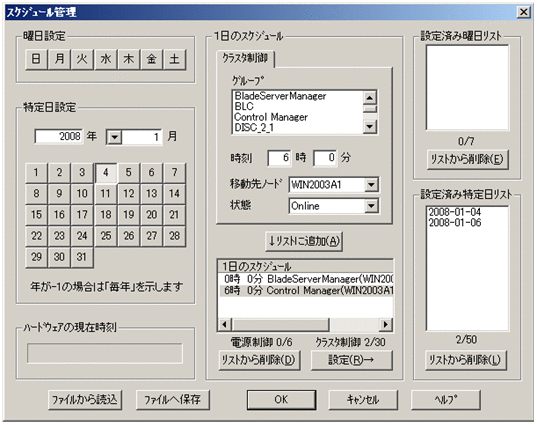This screenshot has height=425, width=537.
Task: Click the ファイルへ保存 button
Action: click(173, 400)
